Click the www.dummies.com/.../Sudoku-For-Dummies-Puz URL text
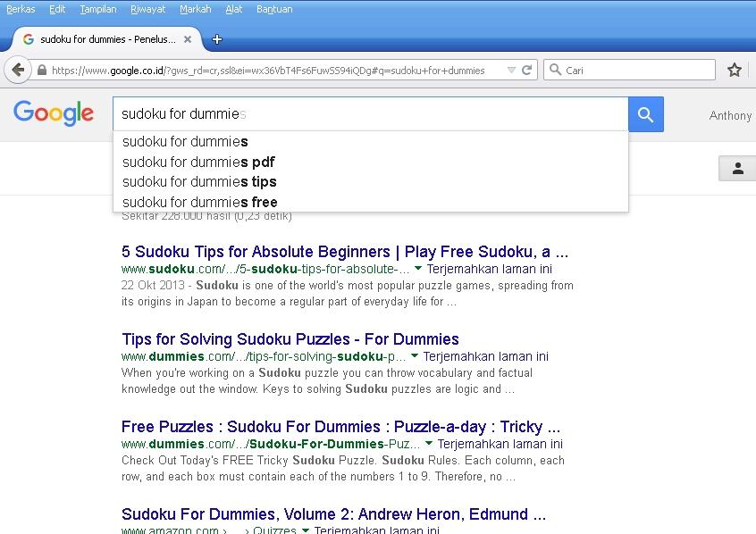 pyautogui.click(x=271, y=444)
